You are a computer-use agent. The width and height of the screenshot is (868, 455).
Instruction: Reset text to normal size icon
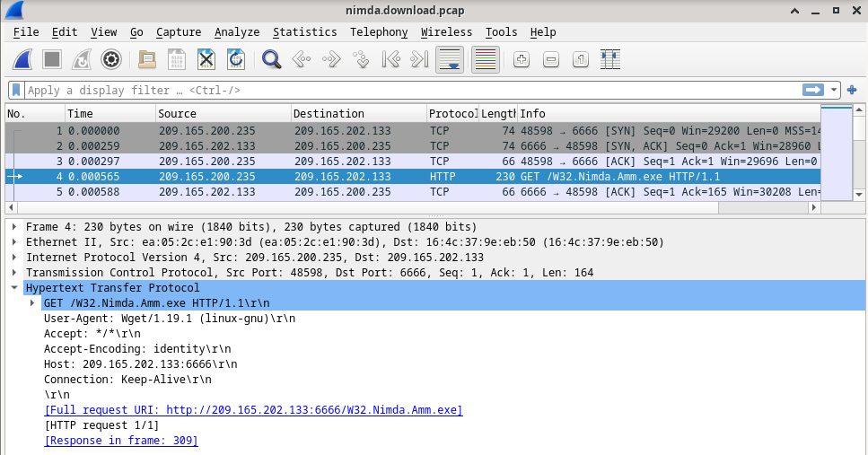pos(581,59)
